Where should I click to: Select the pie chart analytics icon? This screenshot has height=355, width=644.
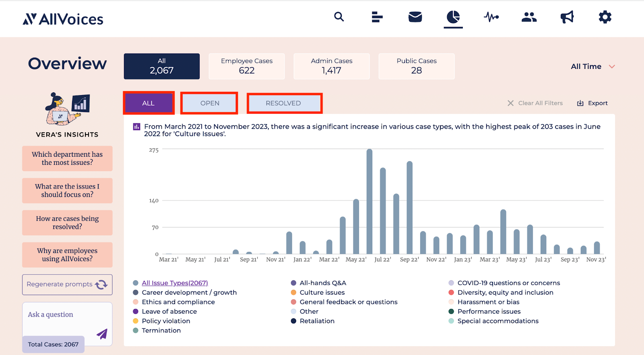(453, 17)
